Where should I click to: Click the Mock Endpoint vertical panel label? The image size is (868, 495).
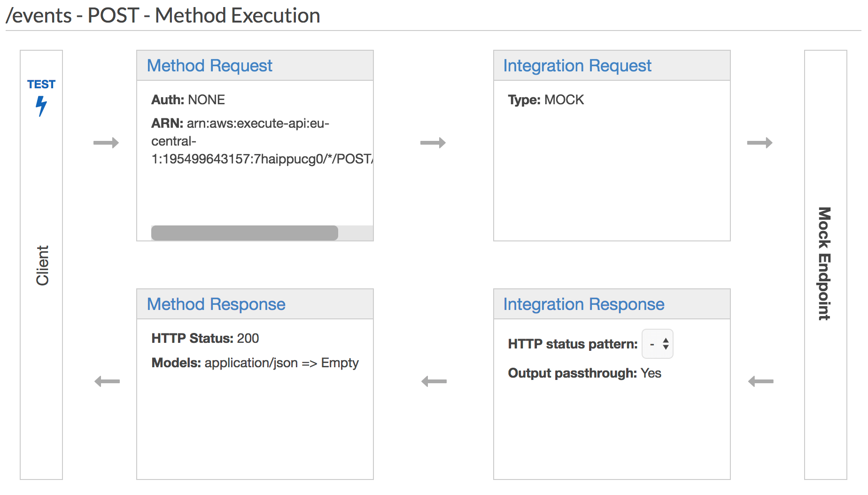[825, 264]
